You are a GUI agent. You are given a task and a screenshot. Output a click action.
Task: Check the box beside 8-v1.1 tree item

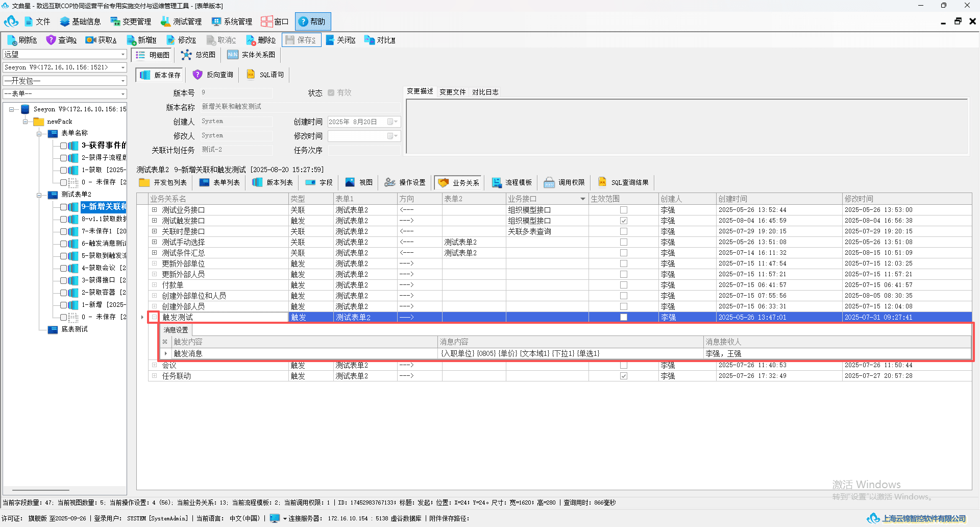pyautogui.click(x=63, y=219)
